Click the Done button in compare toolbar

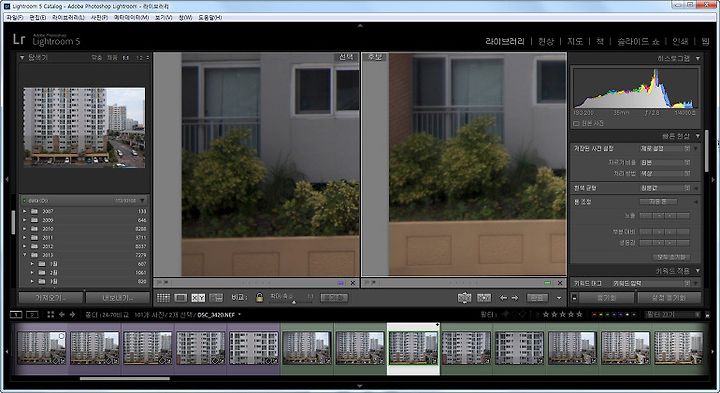[537, 298]
